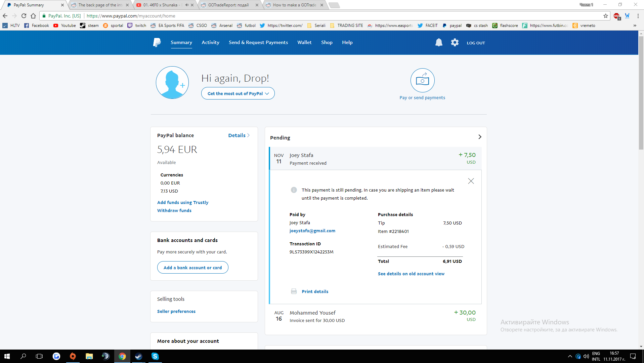Viewport: 644px width, 363px height.
Task: Open Send & Request Payments
Action: [258, 42]
